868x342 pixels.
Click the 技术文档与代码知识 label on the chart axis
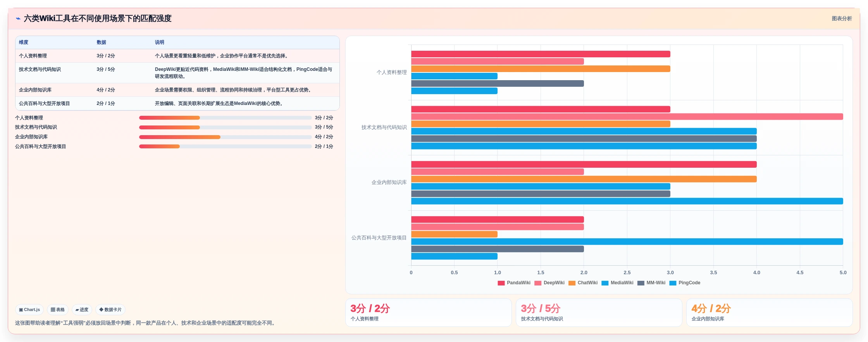(384, 127)
